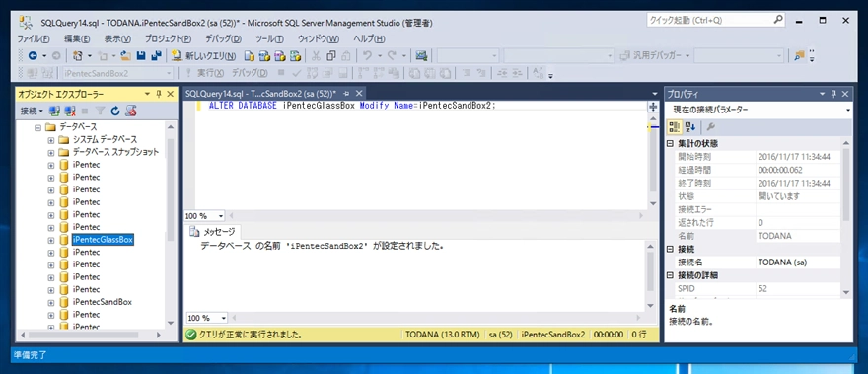The height and width of the screenshot is (374, 868).
Task: Click the Copy icon in toolbar
Action: coord(331,56)
